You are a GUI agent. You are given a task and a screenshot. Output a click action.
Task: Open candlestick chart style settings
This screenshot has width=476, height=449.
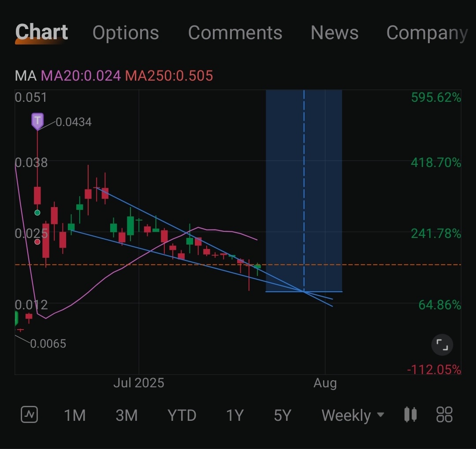(410, 415)
